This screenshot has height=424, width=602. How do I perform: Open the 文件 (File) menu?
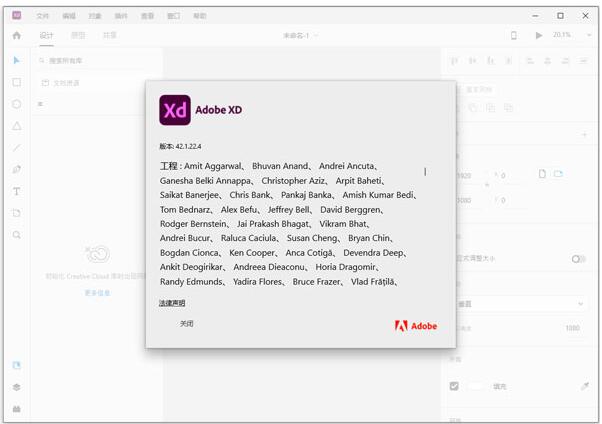tap(43, 16)
